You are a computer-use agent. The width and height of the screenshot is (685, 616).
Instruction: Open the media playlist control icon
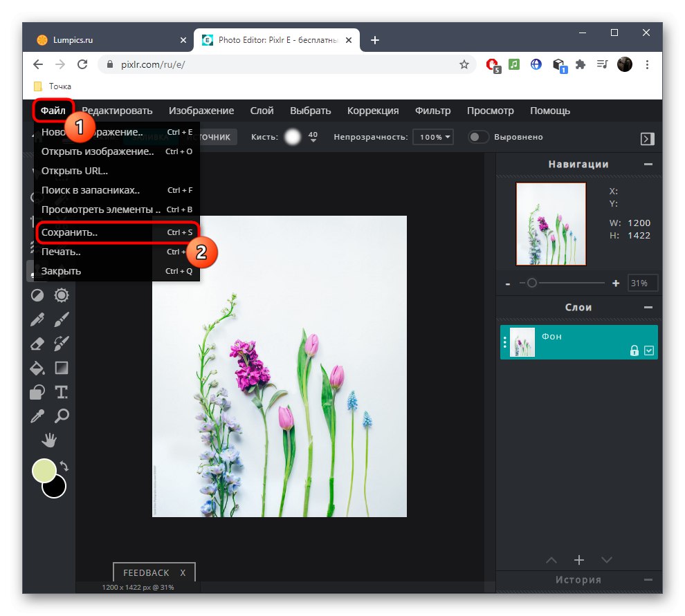pyautogui.click(x=603, y=64)
